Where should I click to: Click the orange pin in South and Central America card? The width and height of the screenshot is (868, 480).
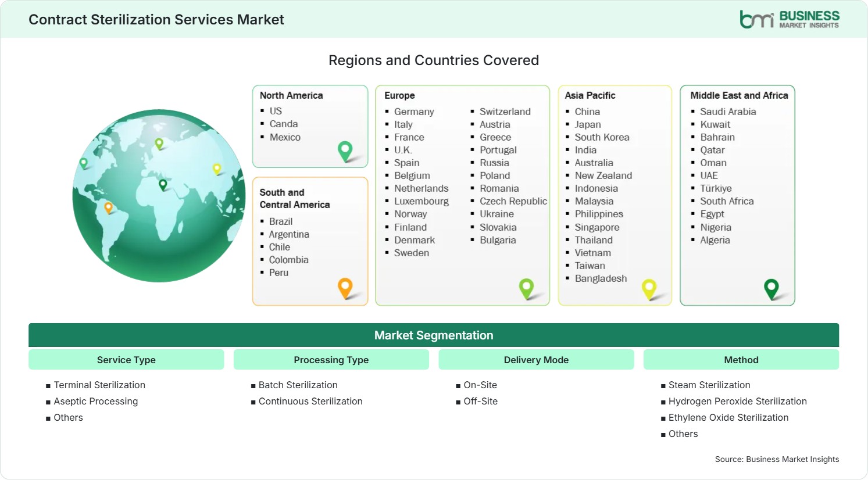(345, 288)
